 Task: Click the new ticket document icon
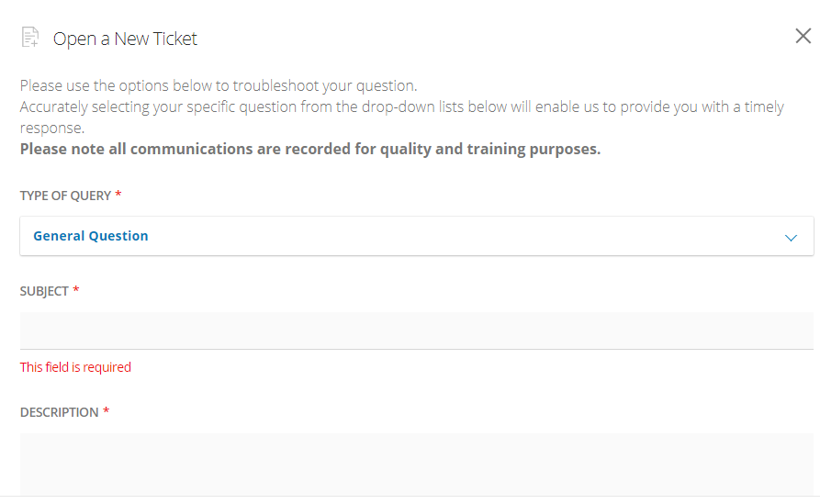tap(30, 38)
